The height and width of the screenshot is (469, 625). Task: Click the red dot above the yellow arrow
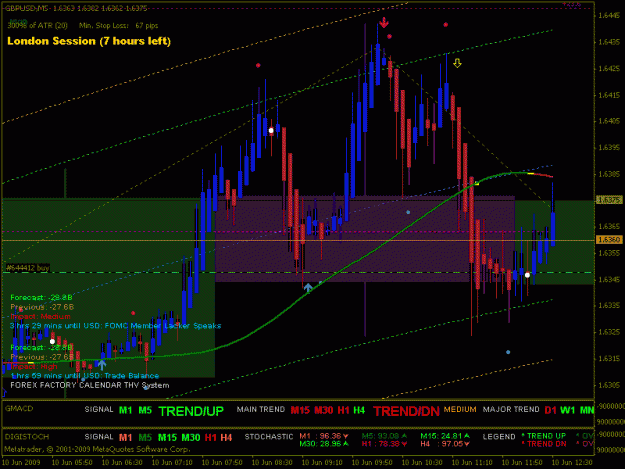(x=446, y=25)
